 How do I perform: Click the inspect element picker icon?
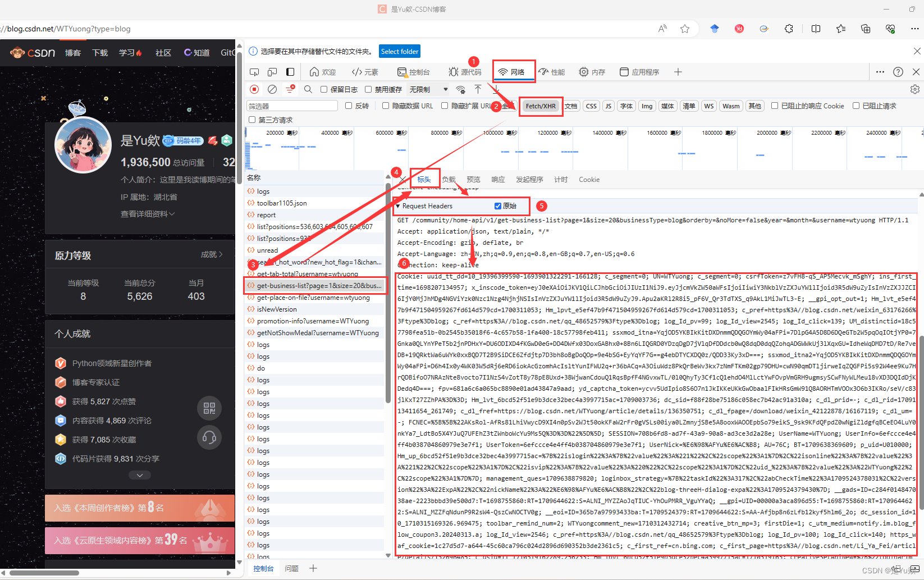[254, 72]
